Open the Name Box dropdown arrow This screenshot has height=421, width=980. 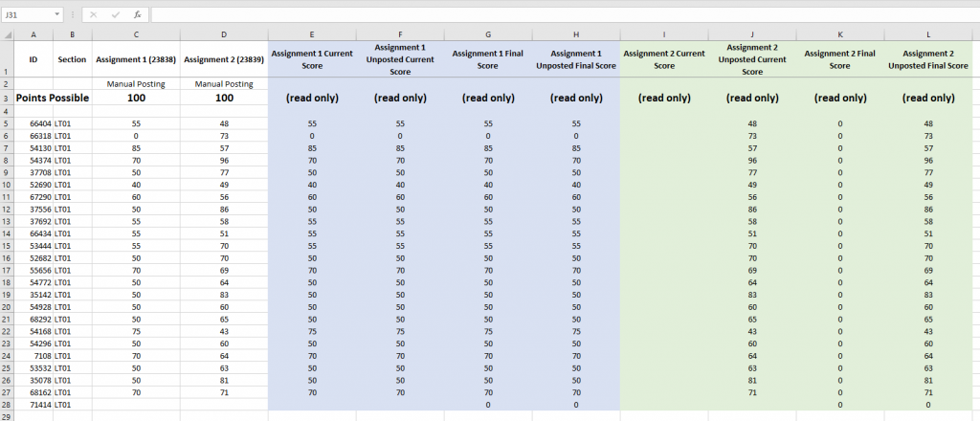[59, 15]
